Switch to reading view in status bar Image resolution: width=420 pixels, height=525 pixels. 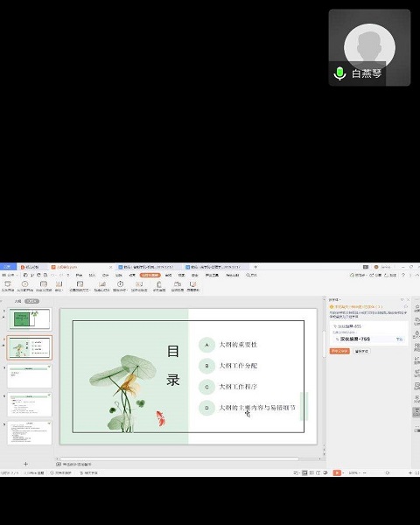tap(318, 472)
